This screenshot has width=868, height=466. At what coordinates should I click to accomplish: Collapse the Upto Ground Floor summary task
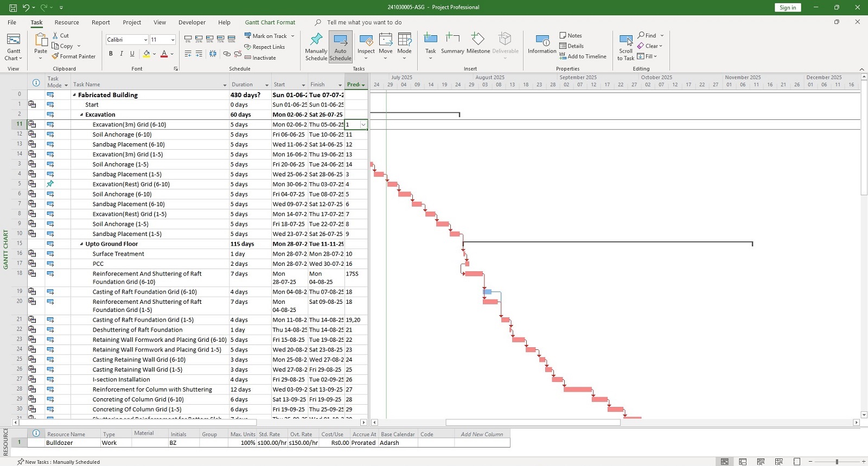(82, 244)
